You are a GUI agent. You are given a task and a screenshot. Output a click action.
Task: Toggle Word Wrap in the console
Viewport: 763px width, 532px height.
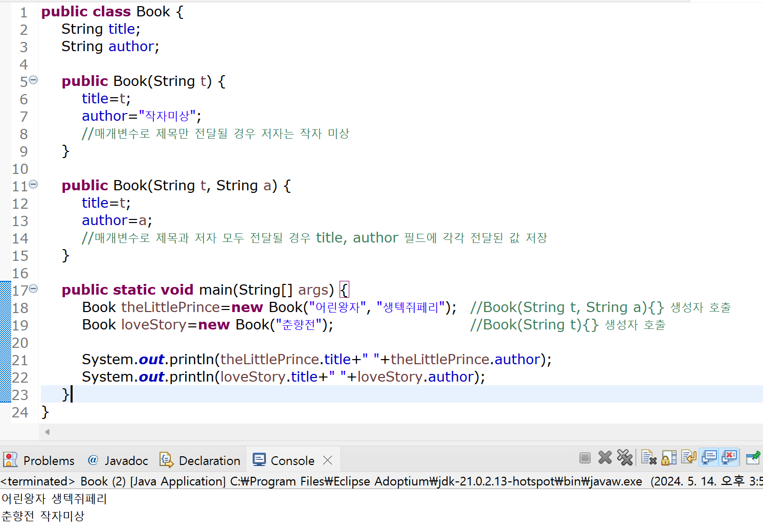click(689, 457)
